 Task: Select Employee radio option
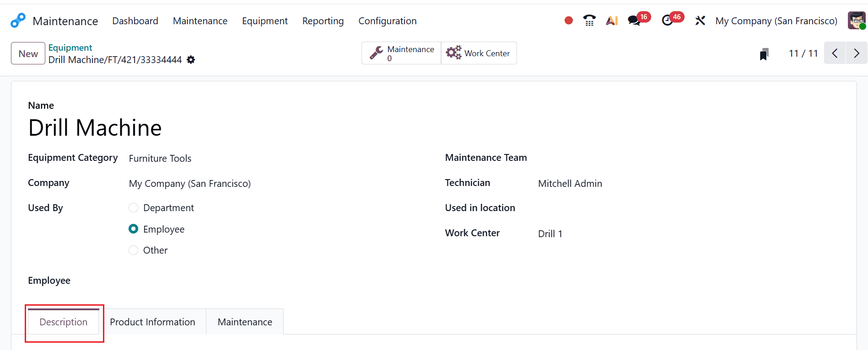[x=133, y=229]
